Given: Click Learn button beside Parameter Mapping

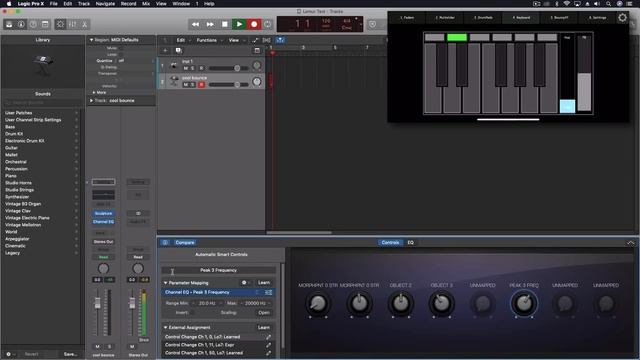Looking at the screenshot, I should (x=264, y=282).
